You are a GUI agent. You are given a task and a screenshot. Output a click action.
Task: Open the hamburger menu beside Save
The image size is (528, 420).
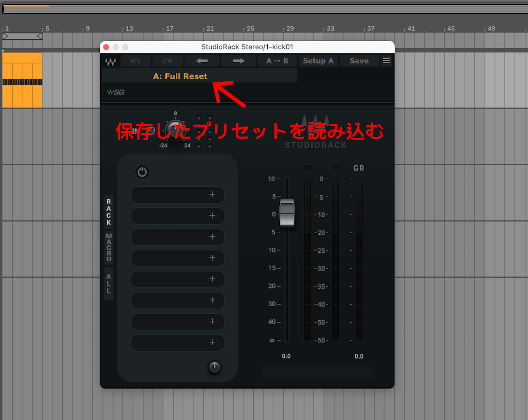pyautogui.click(x=387, y=61)
